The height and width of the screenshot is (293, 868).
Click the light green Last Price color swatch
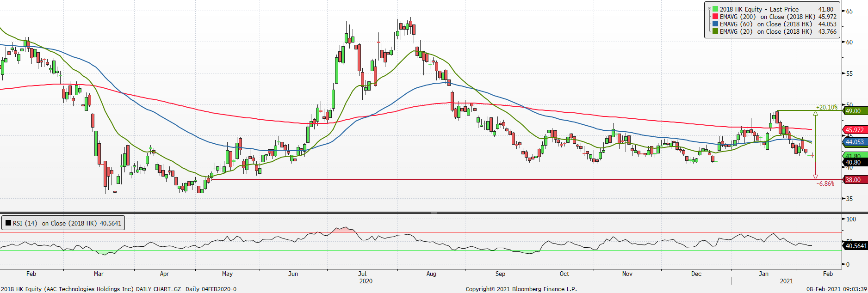coord(715,9)
